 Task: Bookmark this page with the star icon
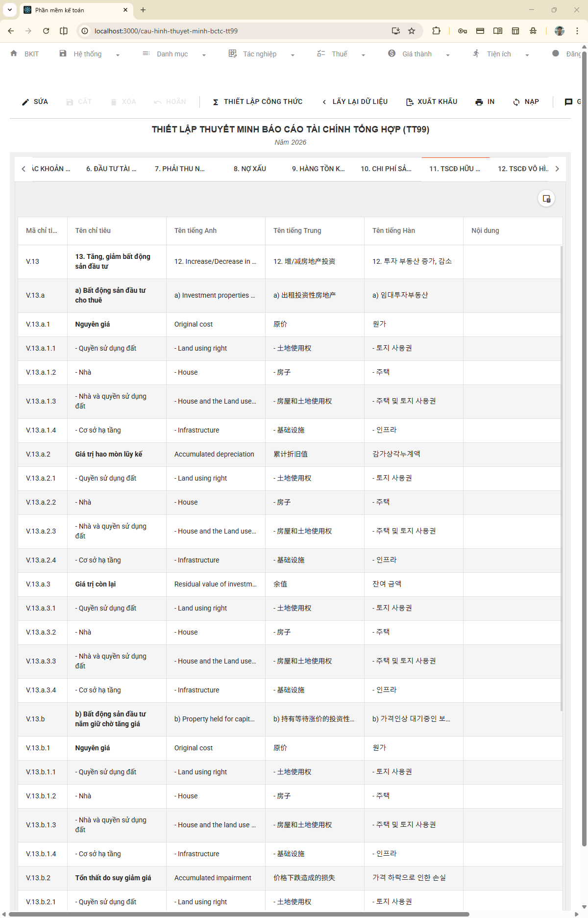[412, 31]
